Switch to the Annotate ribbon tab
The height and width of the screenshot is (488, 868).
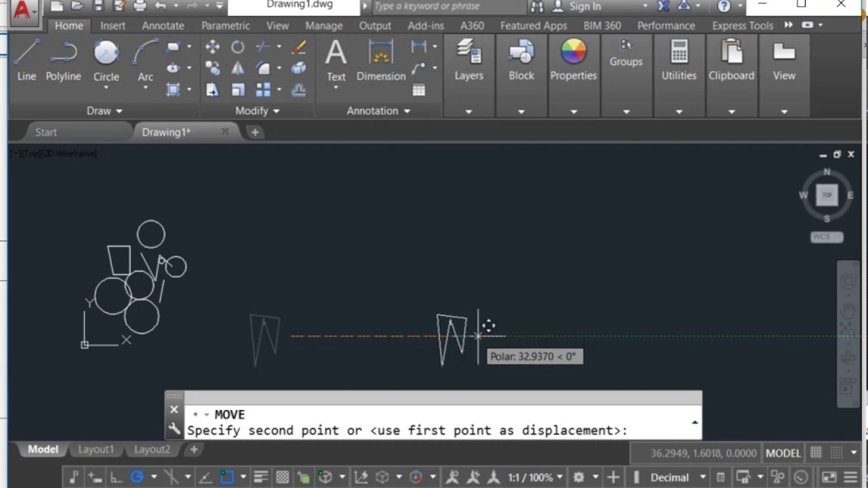[x=163, y=25]
